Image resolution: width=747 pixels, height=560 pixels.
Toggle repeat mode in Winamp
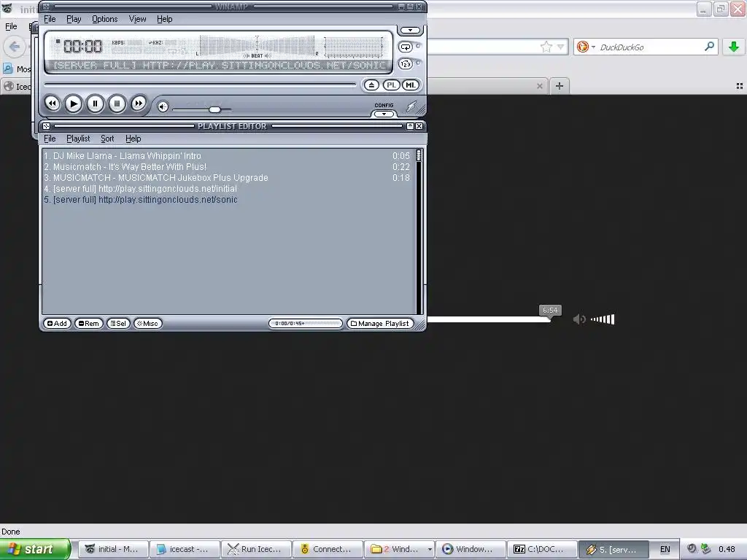[x=406, y=47]
